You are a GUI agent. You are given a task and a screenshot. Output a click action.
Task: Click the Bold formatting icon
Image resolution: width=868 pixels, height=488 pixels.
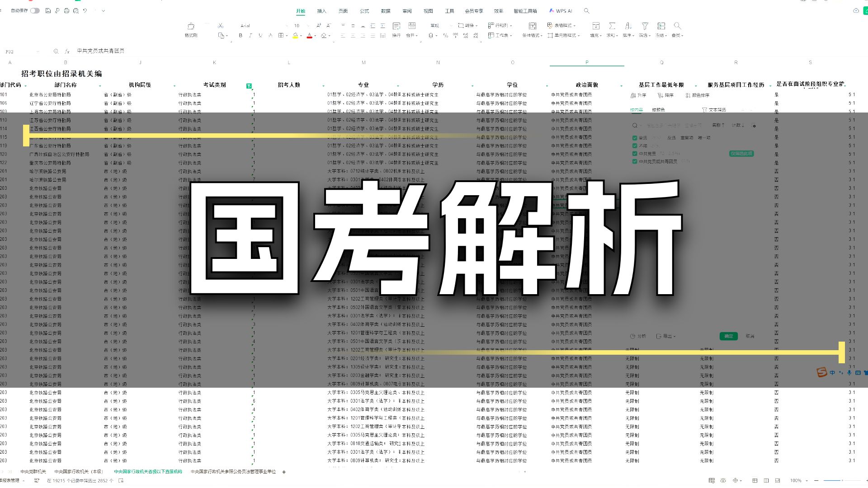[x=241, y=35]
